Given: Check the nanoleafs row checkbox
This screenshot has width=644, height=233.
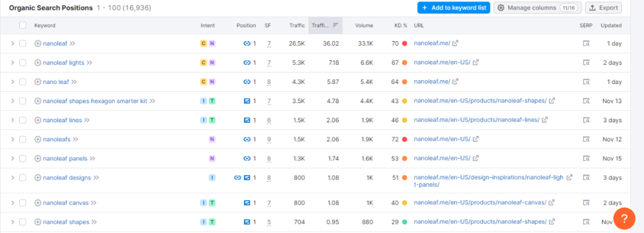Looking at the screenshot, I should 23,139.
